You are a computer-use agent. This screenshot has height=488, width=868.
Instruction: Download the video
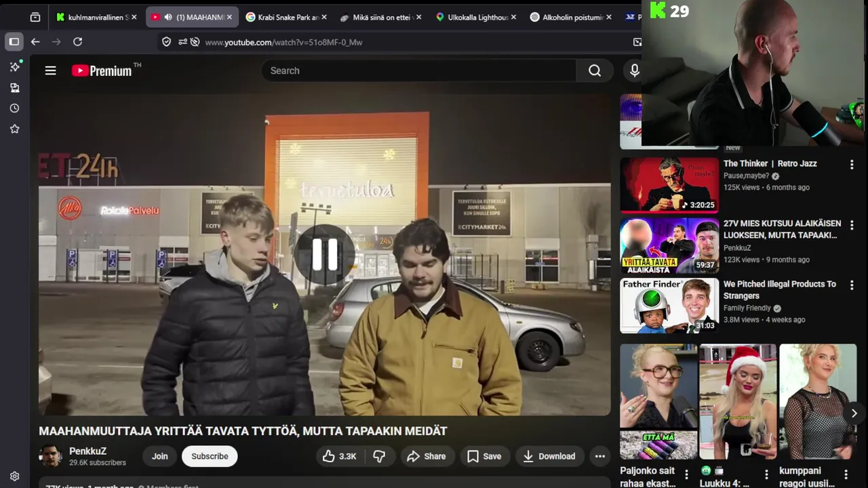[x=549, y=456]
